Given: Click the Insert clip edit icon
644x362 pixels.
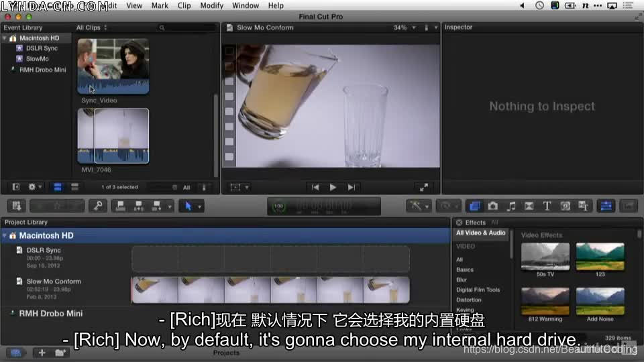Looking at the screenshot, I should [x=138, y=206].
